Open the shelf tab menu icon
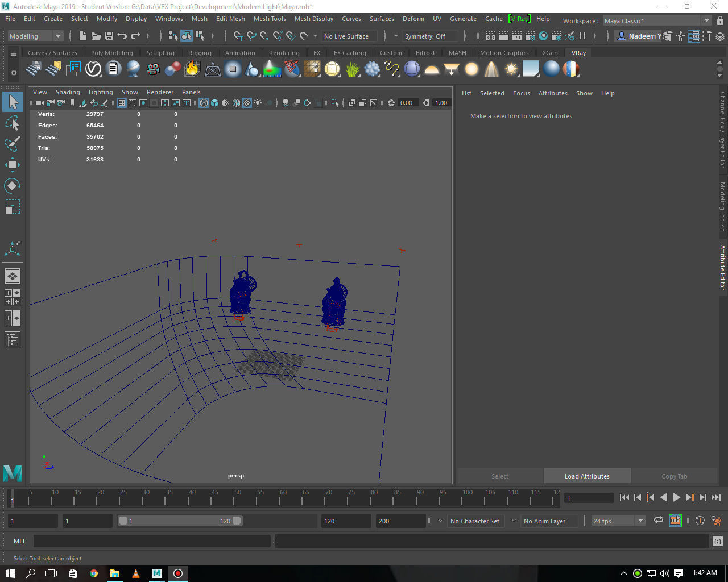The image size is (728, 582). point(14,55)
